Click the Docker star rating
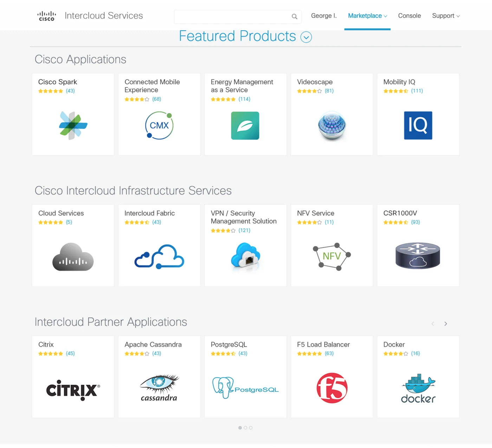The width and height of the screenshot is (492, 448). coord(396,353)
